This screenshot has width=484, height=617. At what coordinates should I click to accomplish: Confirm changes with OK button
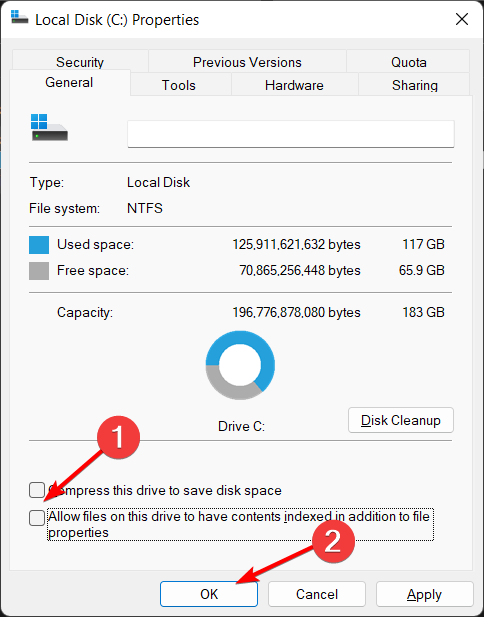point(209,594)
